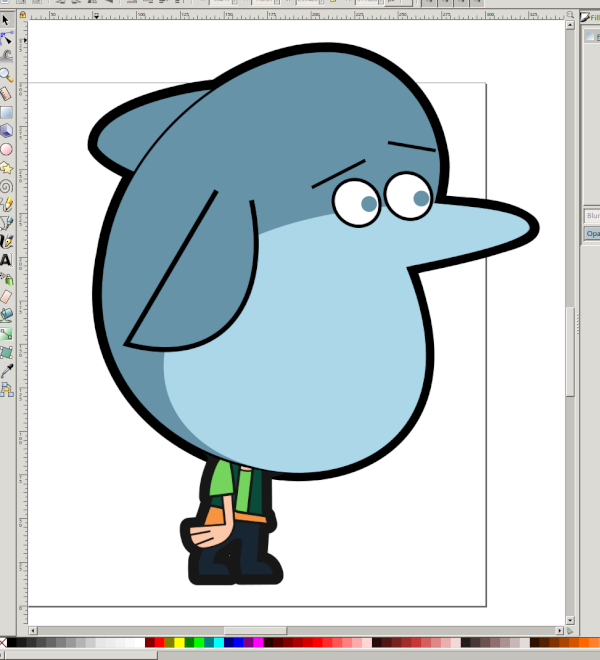Select the Text tool
The height and width of the screenshot is (660, 600).
tap(6, 260)
